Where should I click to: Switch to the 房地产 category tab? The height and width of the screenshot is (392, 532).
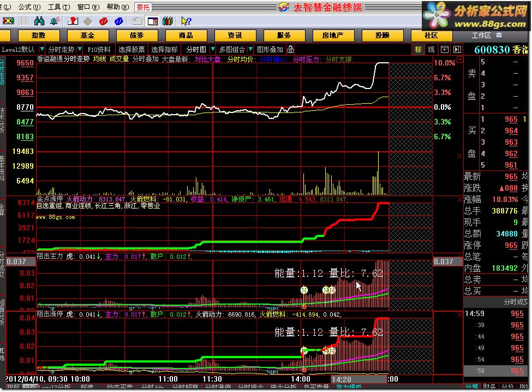(333, 35)
